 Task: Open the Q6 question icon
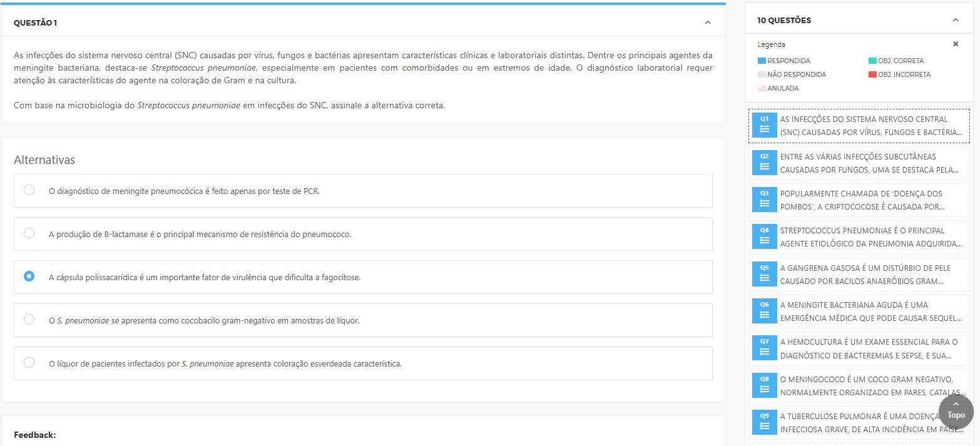click(764, 310)
